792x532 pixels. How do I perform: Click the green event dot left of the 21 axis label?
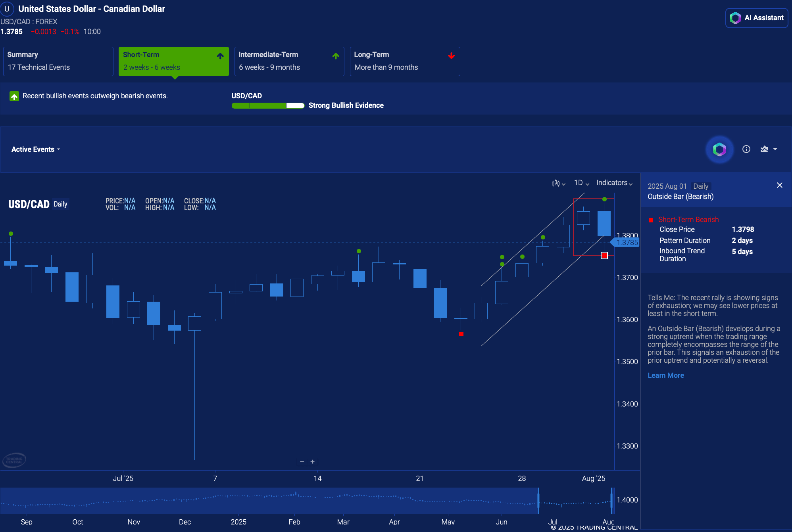(x=359, y=251)
